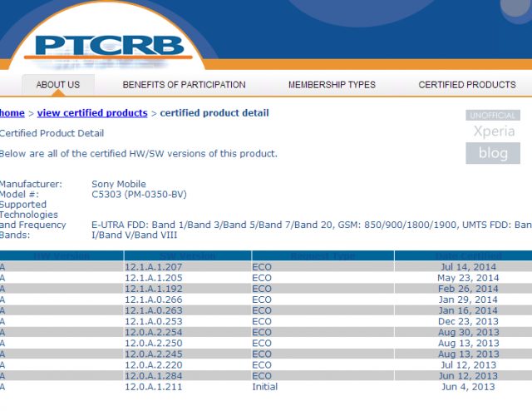Screen dimensions: 532x411
Task: Open the ABOUT US tab
Action: (x=58, y=85)
